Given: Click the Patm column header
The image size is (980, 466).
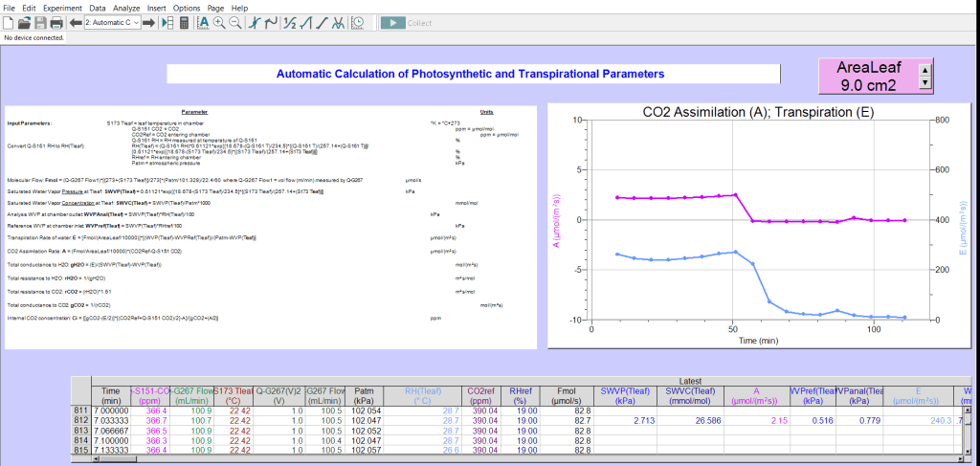Looking at the screenshot, I should click(x=365, y=394).
